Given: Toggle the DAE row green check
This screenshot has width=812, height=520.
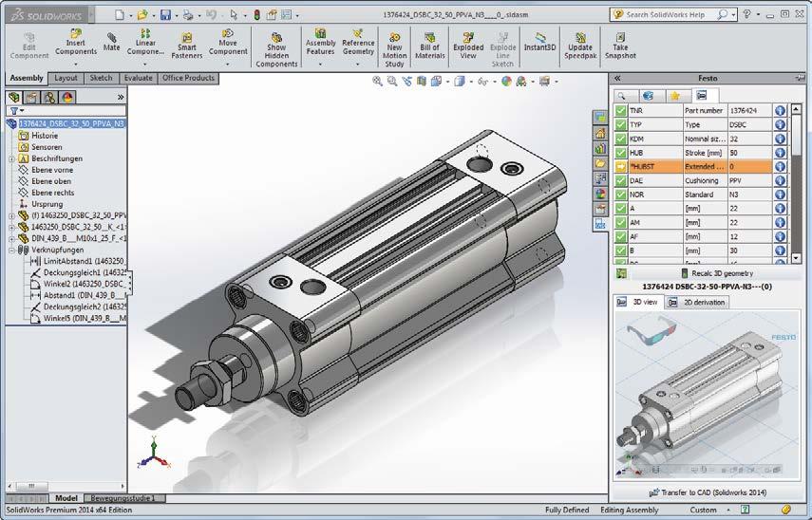Looking at the screenshot, I should tap(620, 180).
